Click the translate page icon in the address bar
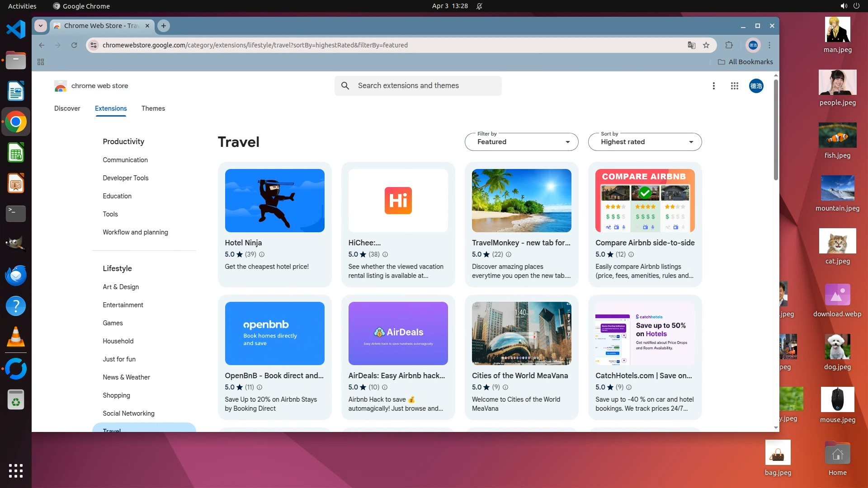 coord(691,45)
